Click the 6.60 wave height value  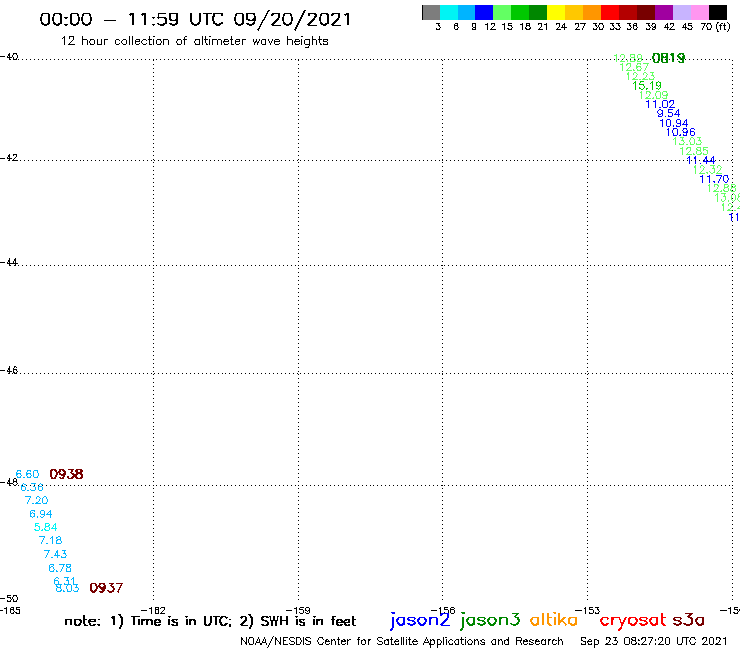[x=27, y=474]
